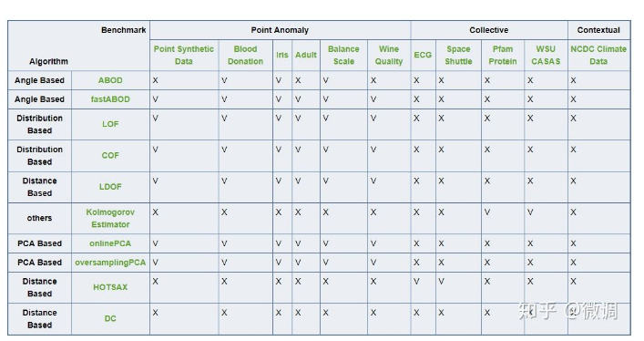Screen dimensions: 644x341
Task: Open the Kolmogorov Estimator link
Action: [x=110, y=219]
